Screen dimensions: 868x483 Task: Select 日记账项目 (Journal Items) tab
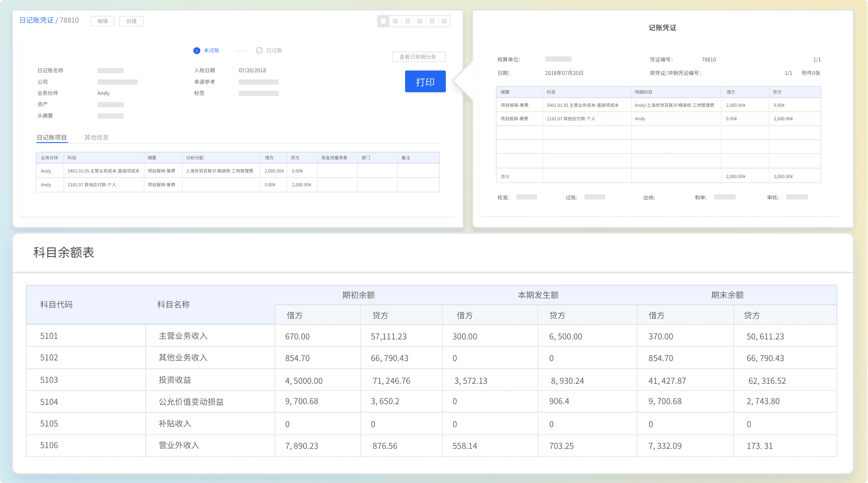52,137
